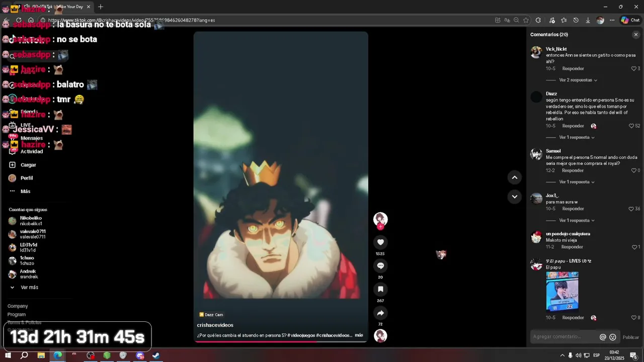Like Diazz's comment with 52 likes

[x=631, y=126]
